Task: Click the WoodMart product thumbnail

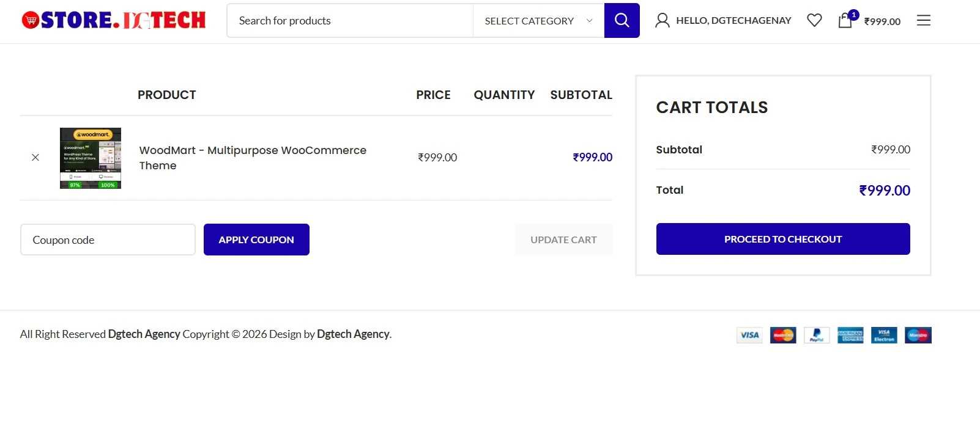Action: [x=91, y=158]
